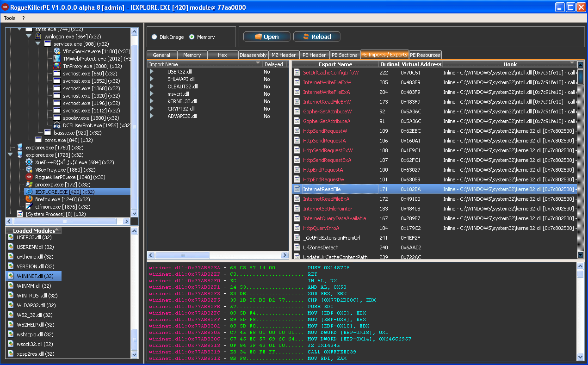Image resolution: width=588 pixels, height=365 pixels.
Task: Switch to the Disassembly tab
Action: 253,55
